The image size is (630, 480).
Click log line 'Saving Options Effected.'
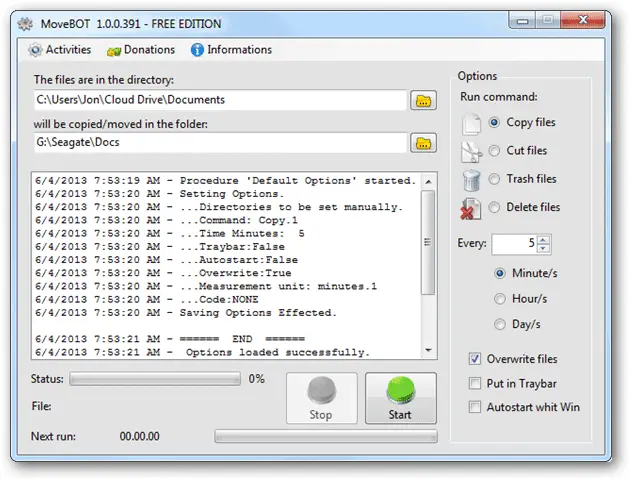pyautogui.click(x=186, y=313)
